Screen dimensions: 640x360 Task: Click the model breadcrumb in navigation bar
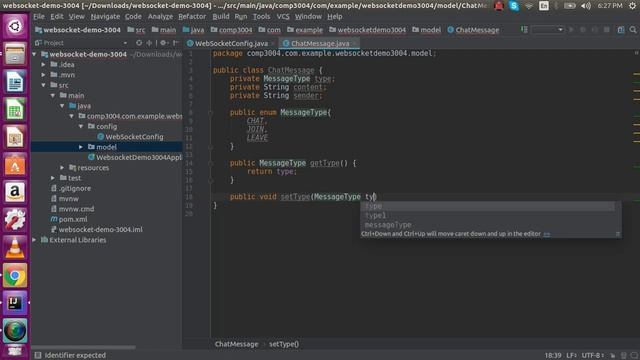[x=427, y=30]
